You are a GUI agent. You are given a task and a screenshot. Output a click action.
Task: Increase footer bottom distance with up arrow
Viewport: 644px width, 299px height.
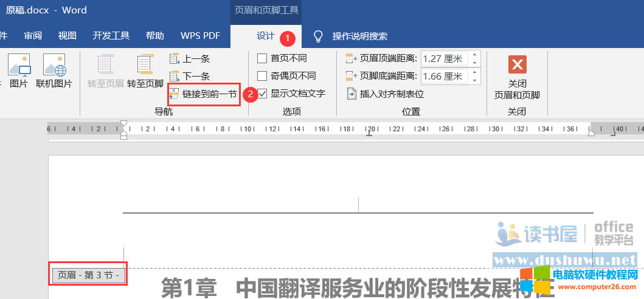tap(474, 73)
